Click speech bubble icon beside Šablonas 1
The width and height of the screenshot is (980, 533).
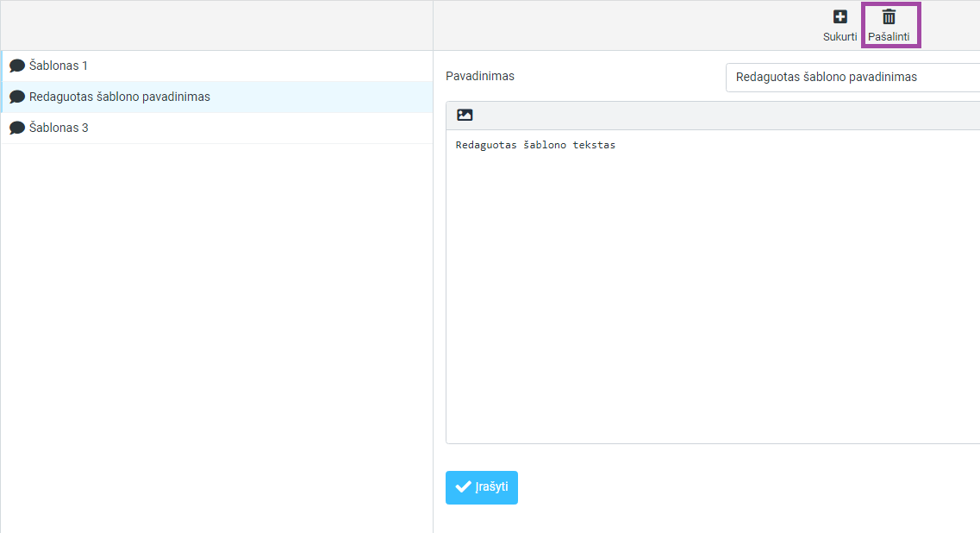17,66
